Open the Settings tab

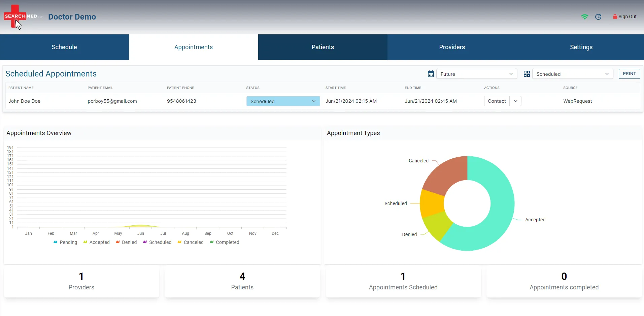(x=581, y=47)
